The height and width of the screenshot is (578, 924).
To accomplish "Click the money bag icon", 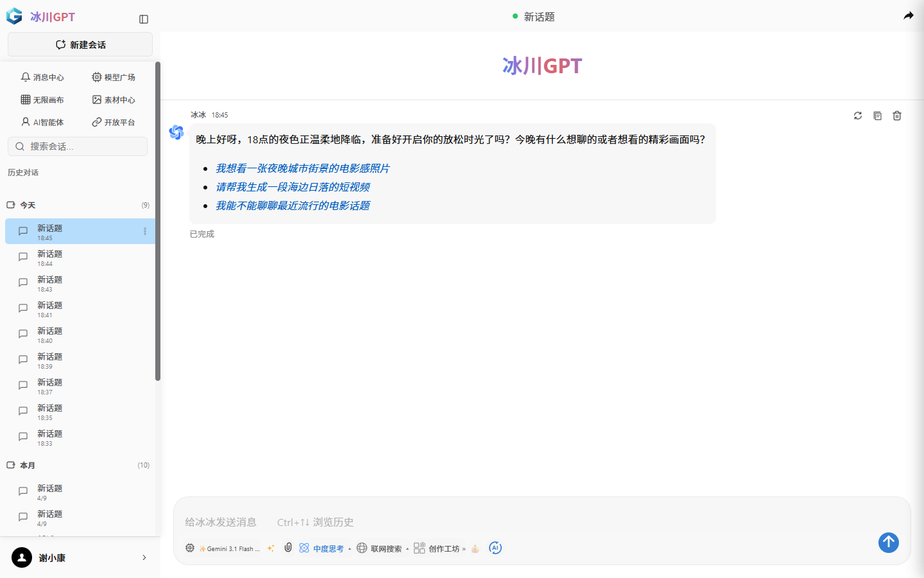I will tap(475, 548).
